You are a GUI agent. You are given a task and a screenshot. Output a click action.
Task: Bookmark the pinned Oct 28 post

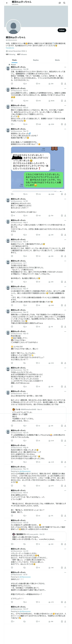62,84
